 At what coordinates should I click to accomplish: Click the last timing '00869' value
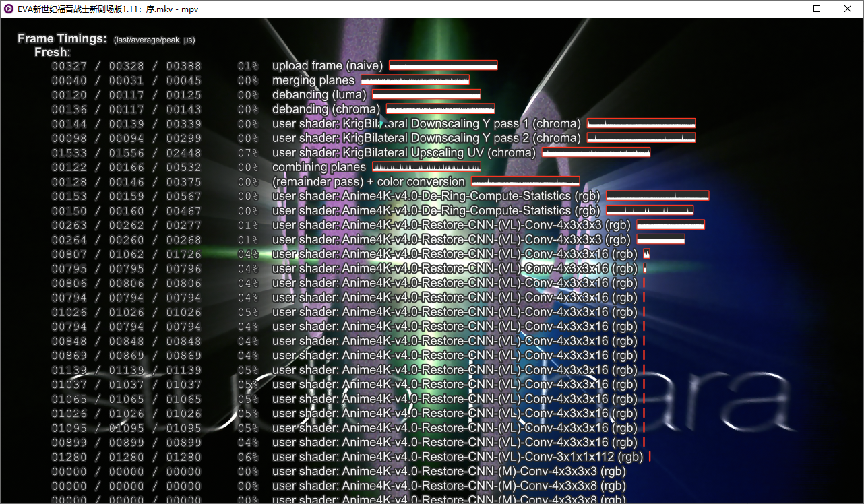point(69,356)
